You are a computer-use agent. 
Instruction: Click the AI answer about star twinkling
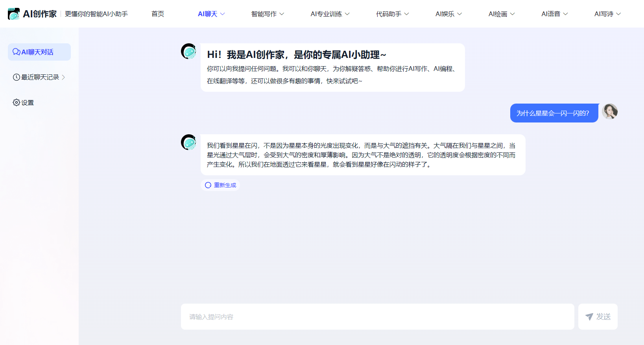pyautogui.click(x=363, y=155)
